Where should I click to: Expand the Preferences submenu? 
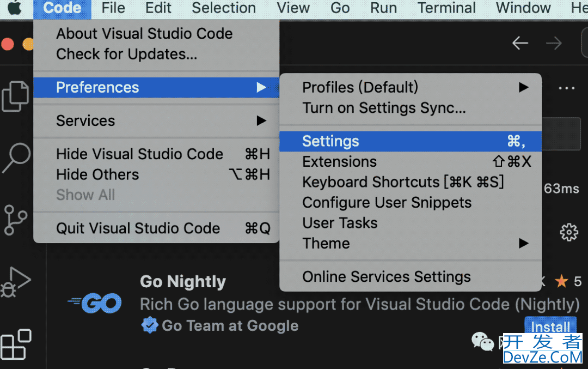click(x=156, y=87)
